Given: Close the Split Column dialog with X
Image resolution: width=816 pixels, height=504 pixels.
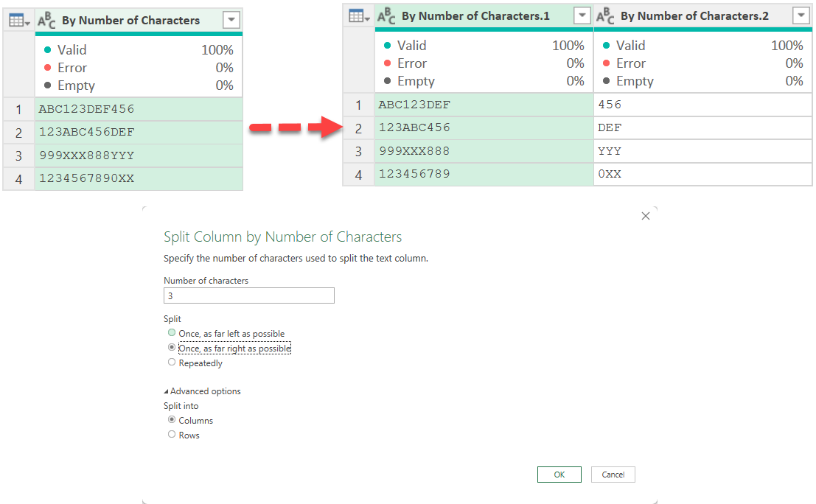Looking at the screenshot, I should (646, 216).
